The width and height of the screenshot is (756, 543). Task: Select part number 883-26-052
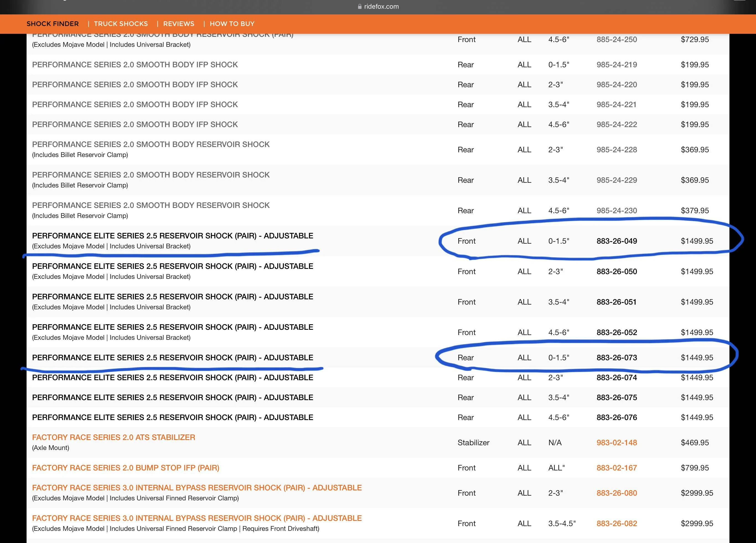(x=617, y=332)
